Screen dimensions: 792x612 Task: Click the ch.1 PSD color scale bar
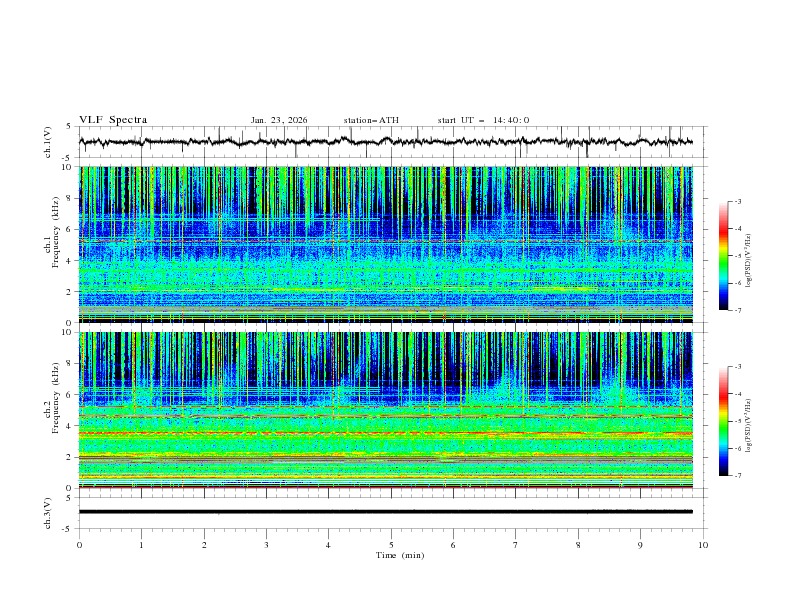click(x=723, y=255)
